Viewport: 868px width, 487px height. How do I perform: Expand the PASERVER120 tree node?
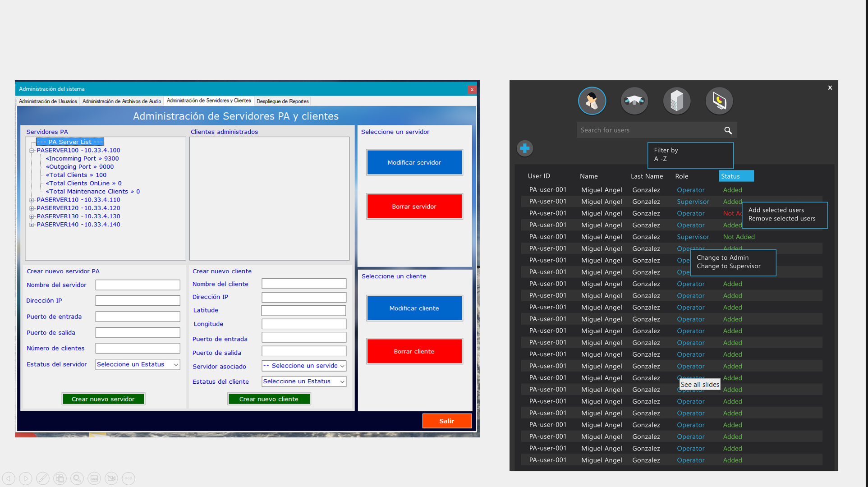pyautogui.click(x=32, y=208)
